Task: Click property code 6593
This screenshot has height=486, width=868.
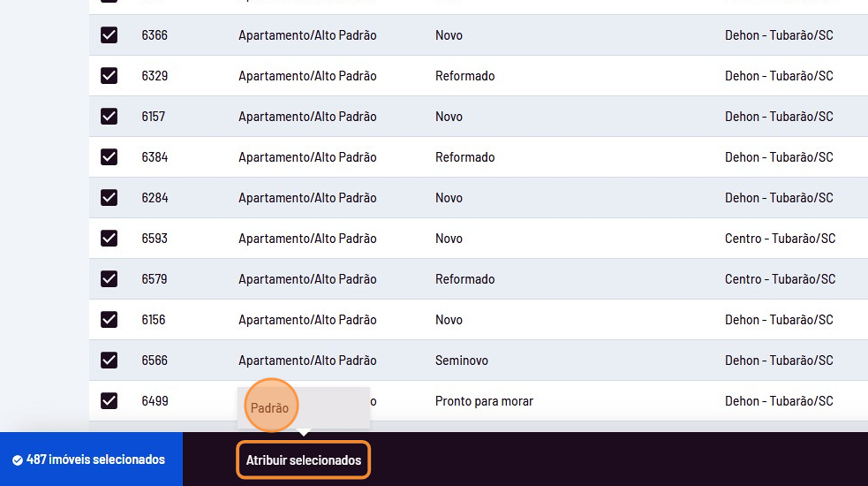Action: pyautogui.click(x=155, y=239)
